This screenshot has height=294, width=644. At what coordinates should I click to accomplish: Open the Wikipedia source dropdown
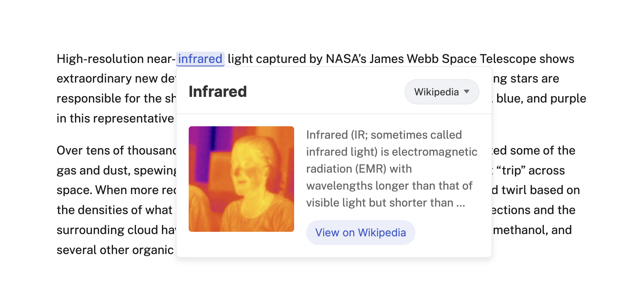pos(441,92)
